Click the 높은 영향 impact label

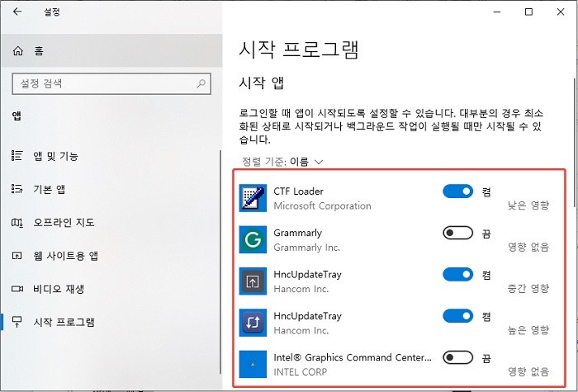[528, 330]
